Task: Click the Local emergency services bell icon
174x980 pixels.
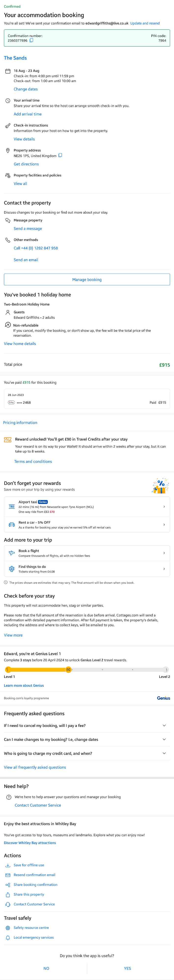Action: (x=8, y=937)
